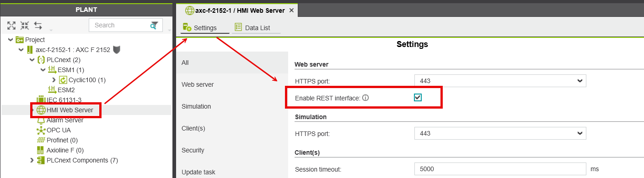644x178 pixels.
Task: Click the PLCnext node icon
Action: pos(41,60)
